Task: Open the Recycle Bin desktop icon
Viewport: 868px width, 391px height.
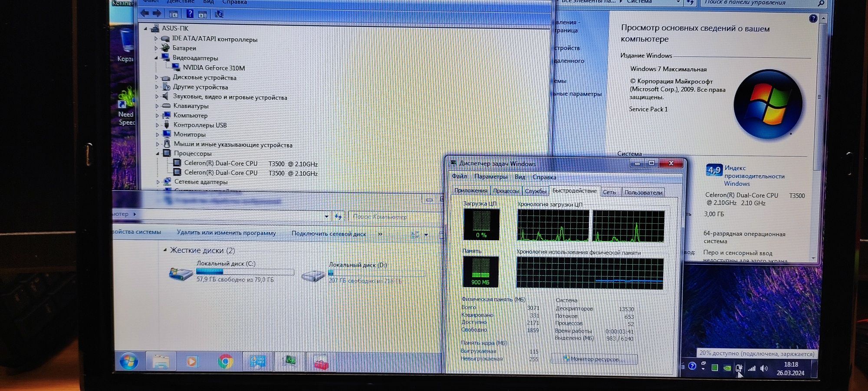Action: pos(126,44)
